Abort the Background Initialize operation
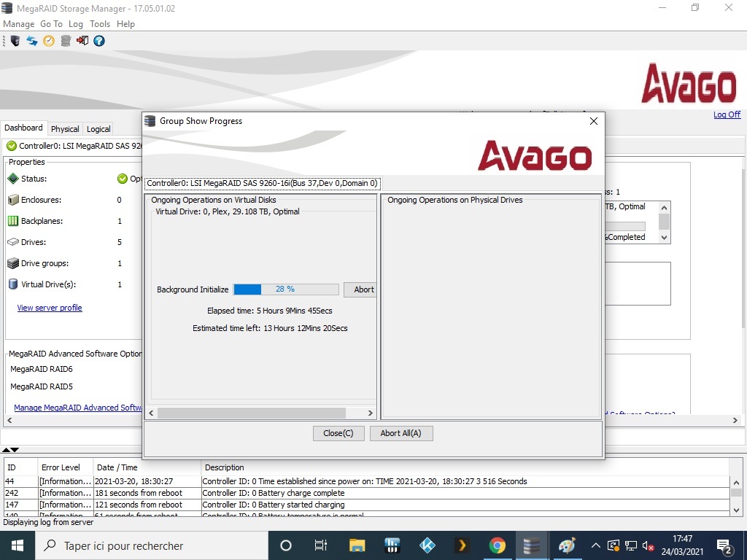The width and height of the screenshot is (747, 560). pyautogui.click(x=360, y=289)
